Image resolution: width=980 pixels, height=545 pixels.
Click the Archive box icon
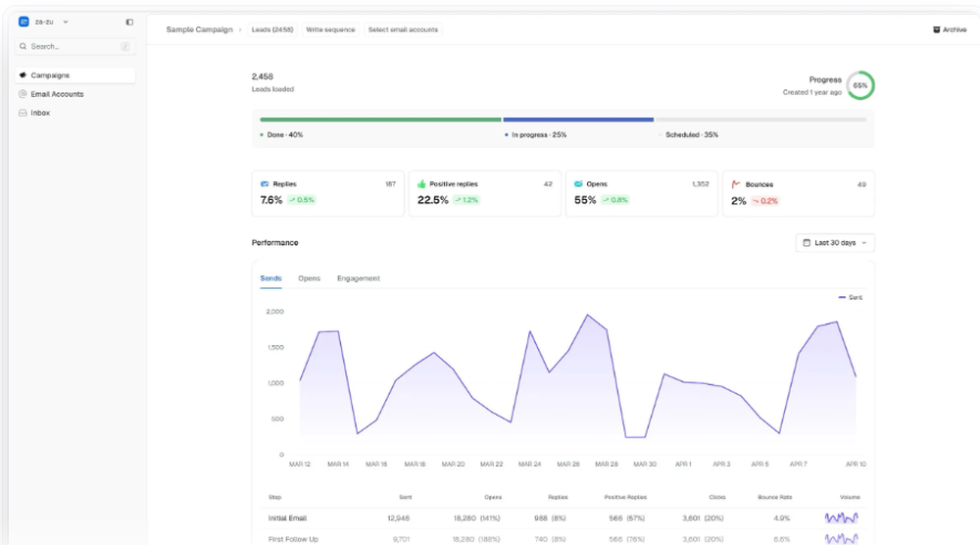[936, 29]
